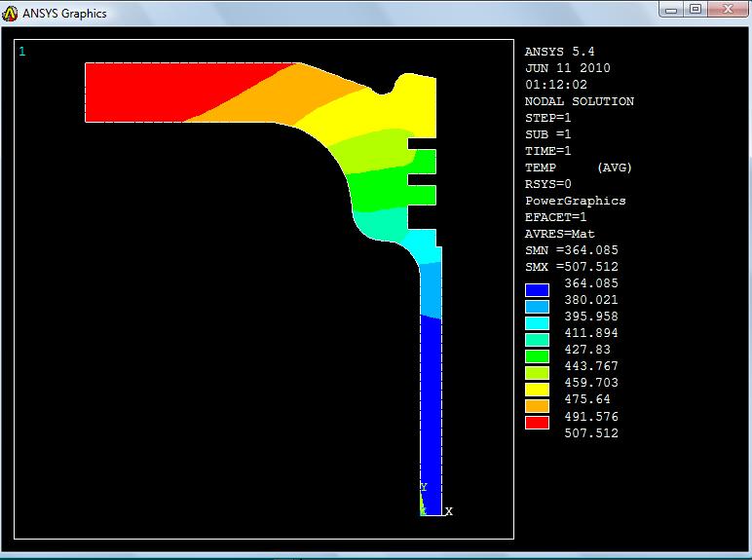
Task: Click the coordinate triad origin marker
Action: coord(423,510)
